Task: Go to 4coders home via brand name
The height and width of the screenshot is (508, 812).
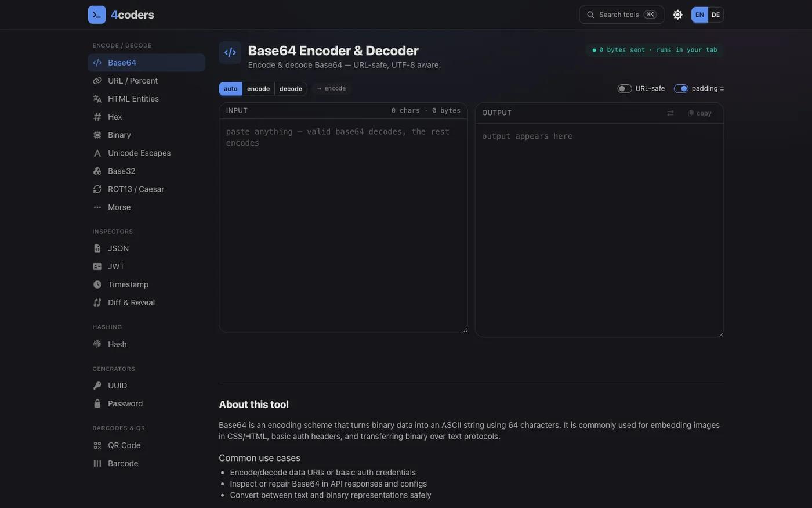Action: click(x=132, y=15)
